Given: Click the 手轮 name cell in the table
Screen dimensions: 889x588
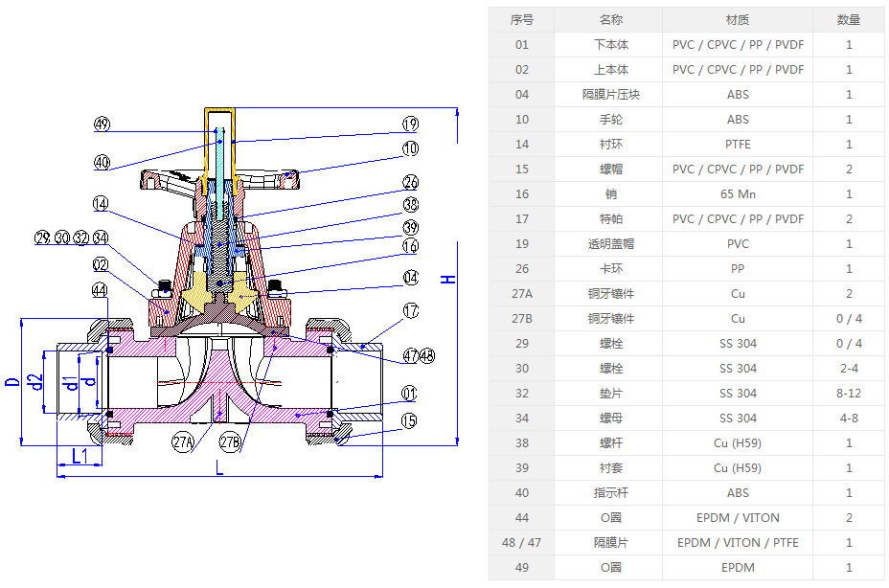Looking at the screenshot, I should tap(611, 120).
